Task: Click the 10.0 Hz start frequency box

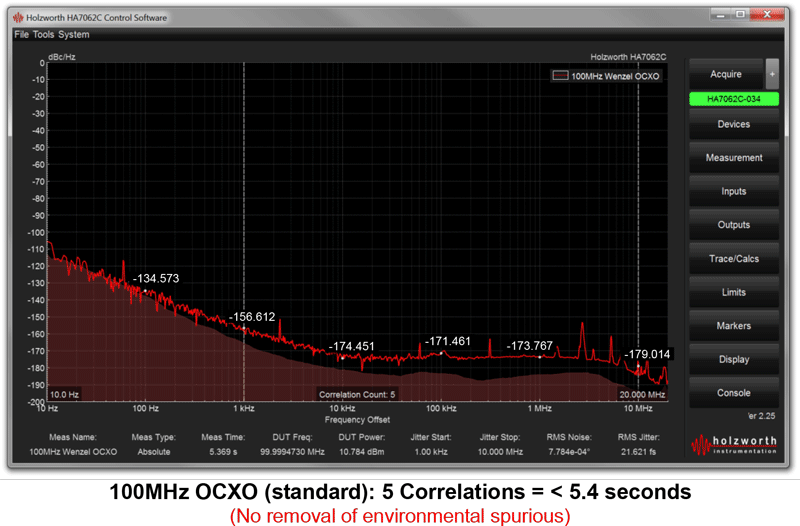Action: pyautogui.click(x=64, y=394)
